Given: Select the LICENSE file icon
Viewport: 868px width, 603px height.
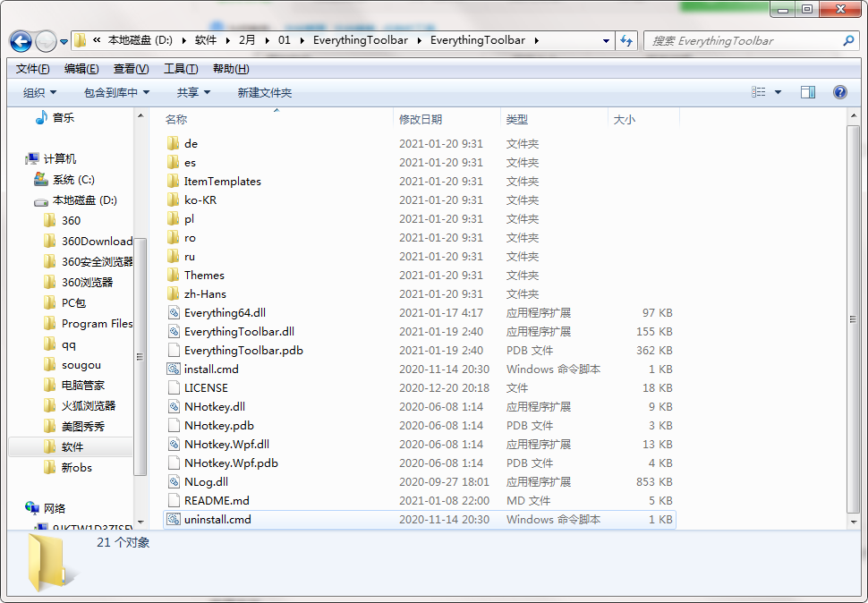Looking at the screenshot, I should coord(174,387).
